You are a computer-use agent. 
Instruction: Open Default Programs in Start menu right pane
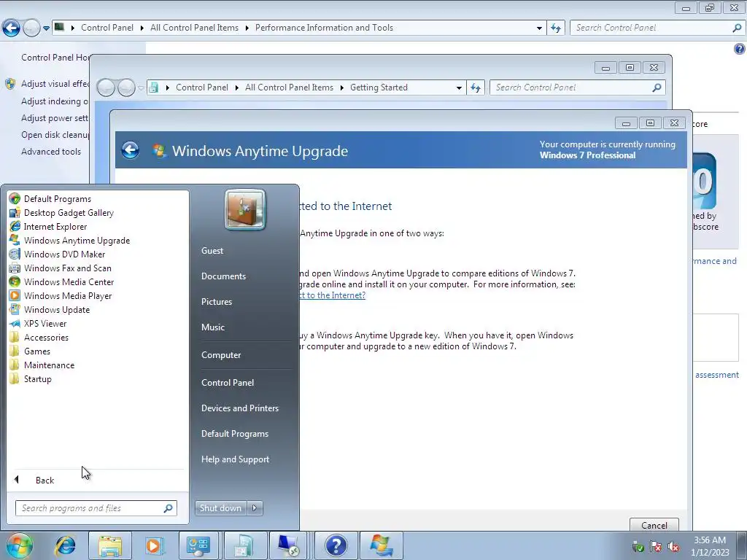pyautogui.click(x=235, y=434)
